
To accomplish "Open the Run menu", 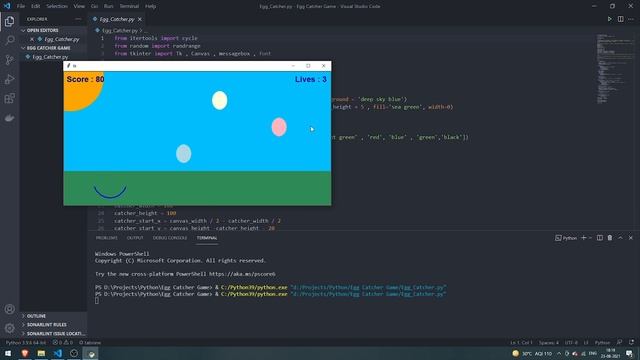I will pos(109,6).
